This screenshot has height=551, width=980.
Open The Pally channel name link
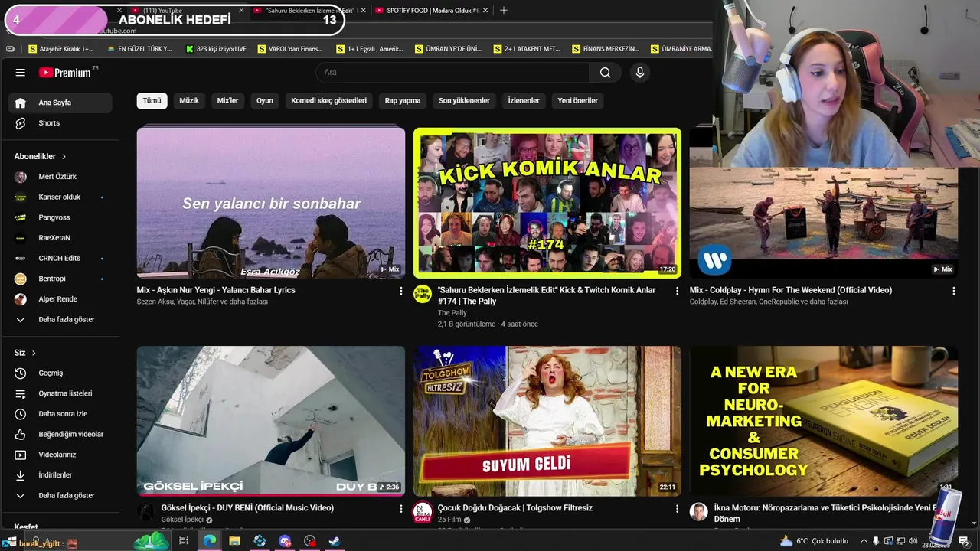point(452,313)
